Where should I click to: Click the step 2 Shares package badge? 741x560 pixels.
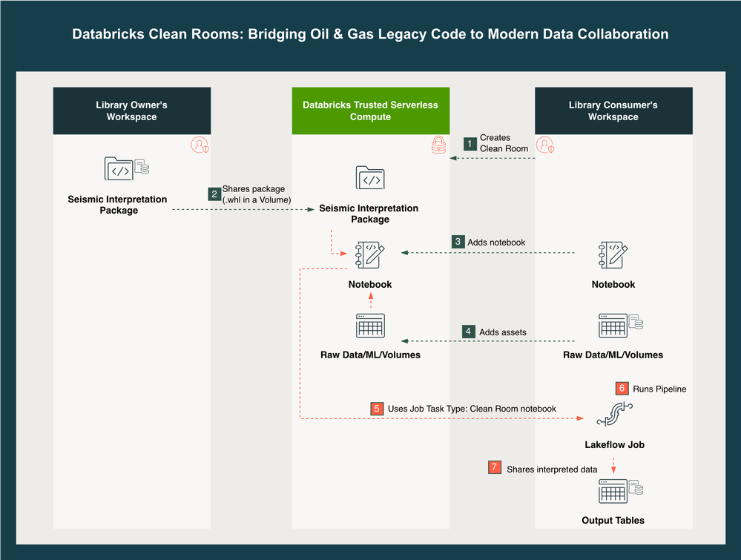(214, 194)
